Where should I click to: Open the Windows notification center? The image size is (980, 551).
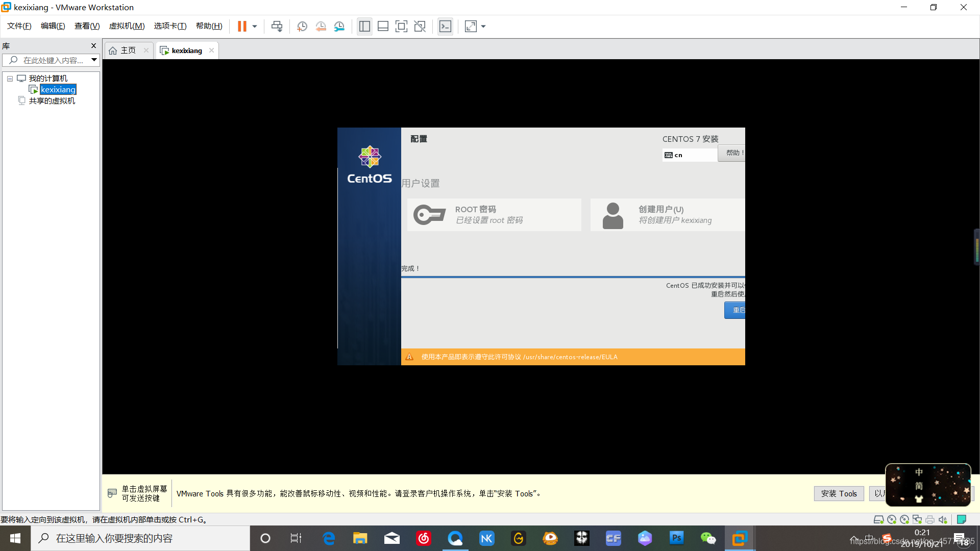pos(960,538)
